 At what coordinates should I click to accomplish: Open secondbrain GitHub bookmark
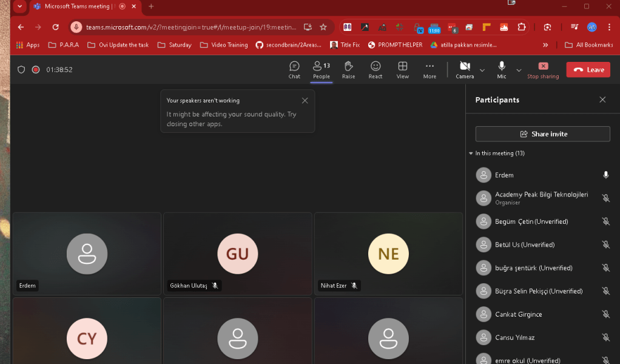288,45
